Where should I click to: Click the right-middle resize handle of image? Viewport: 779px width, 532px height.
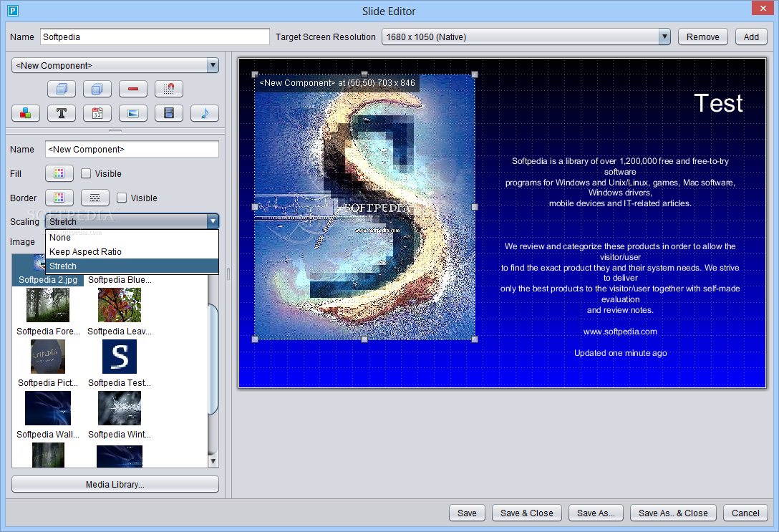tap(475, 207)
